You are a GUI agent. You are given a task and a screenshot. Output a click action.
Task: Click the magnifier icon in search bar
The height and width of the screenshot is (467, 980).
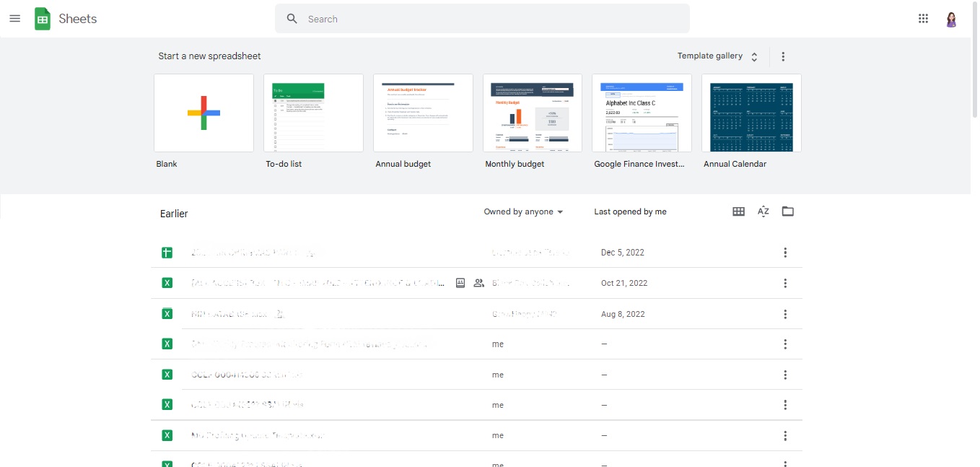(292, 19)
